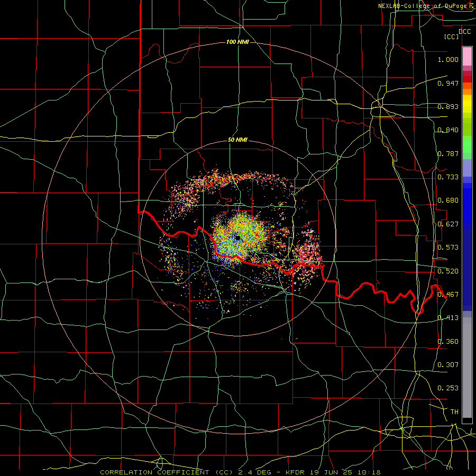Pick the orange segment of the color bar

pos(467,91)
